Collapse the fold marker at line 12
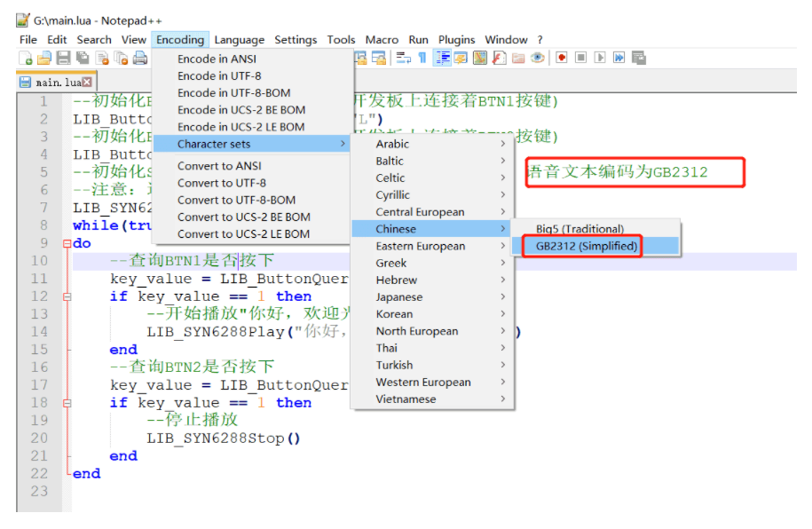This screenshot has width=812, height=529. tap(67, 296)
